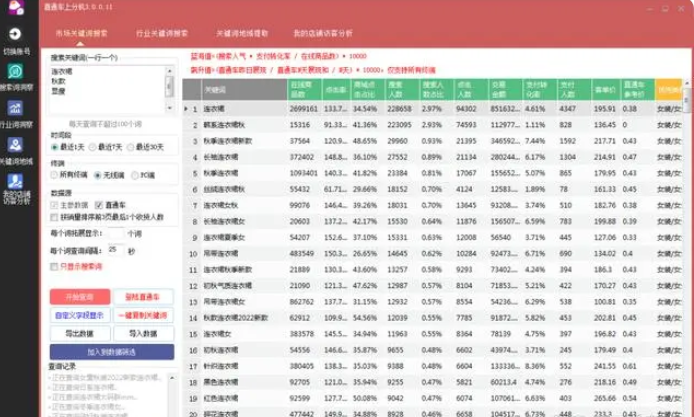Viewport: 694px width, 417px height.
Task: Maximize the window from the title bar
Action: click(665, 8)
